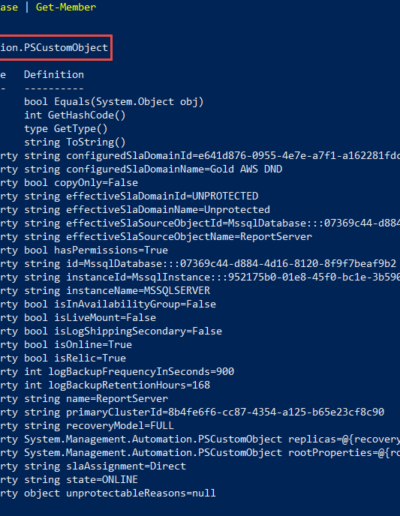Click the slaAssignment=Direct line
The height and width of the screenshot is (516, 400).
105,466
